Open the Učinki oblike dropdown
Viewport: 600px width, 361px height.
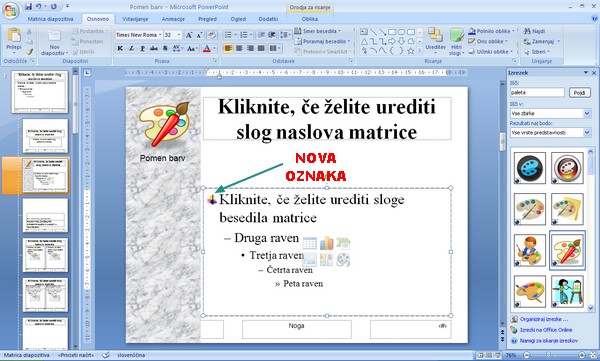[491, 52]
